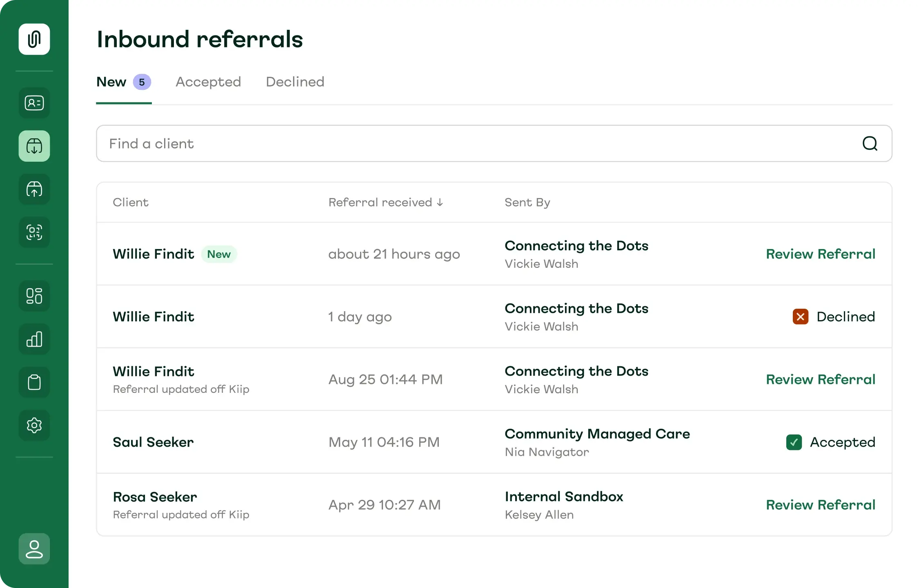Focus the Find a client search field

point(494,144)
